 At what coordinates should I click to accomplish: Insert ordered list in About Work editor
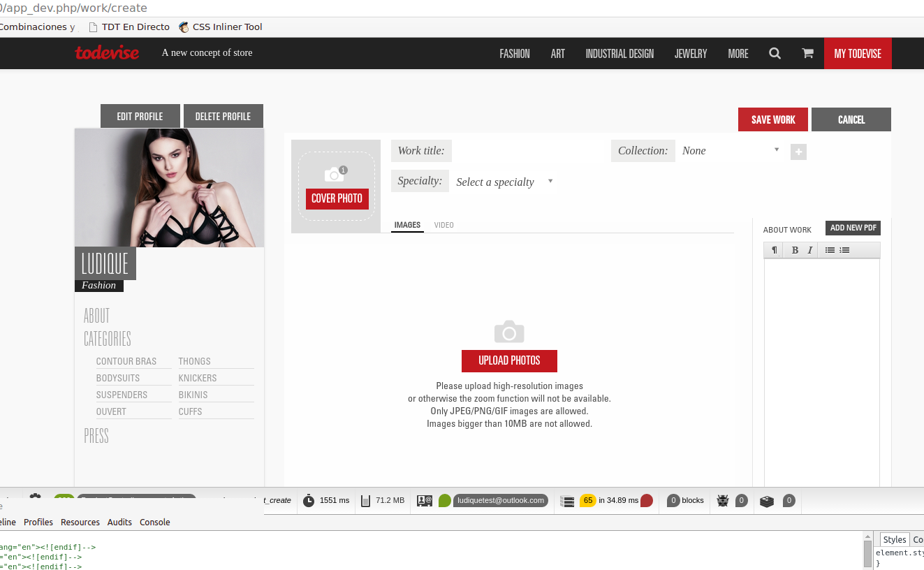click(x=844, y=250)
